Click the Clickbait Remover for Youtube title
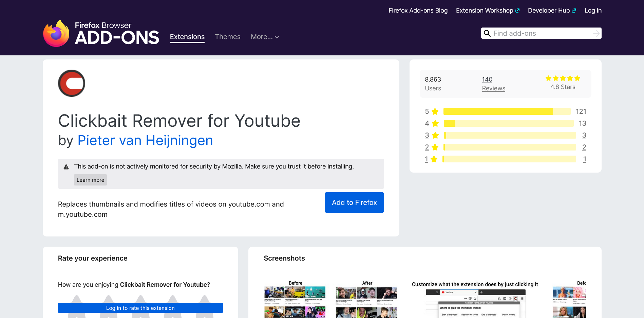The width and height of the screenshot is (644, 318). point(179,121)
